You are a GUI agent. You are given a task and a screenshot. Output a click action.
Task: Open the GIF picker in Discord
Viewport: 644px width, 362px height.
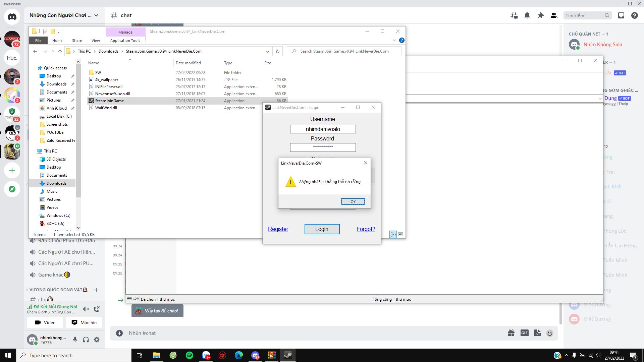524,333
